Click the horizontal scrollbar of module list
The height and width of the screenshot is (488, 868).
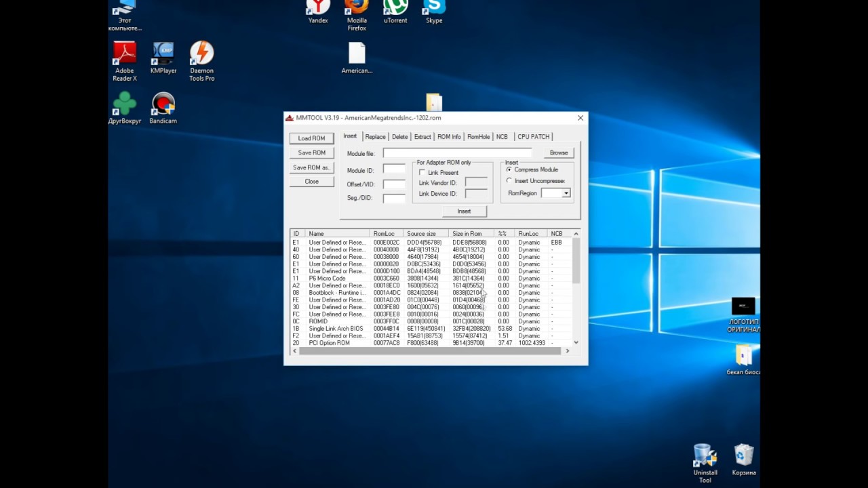tap(430, 351)
